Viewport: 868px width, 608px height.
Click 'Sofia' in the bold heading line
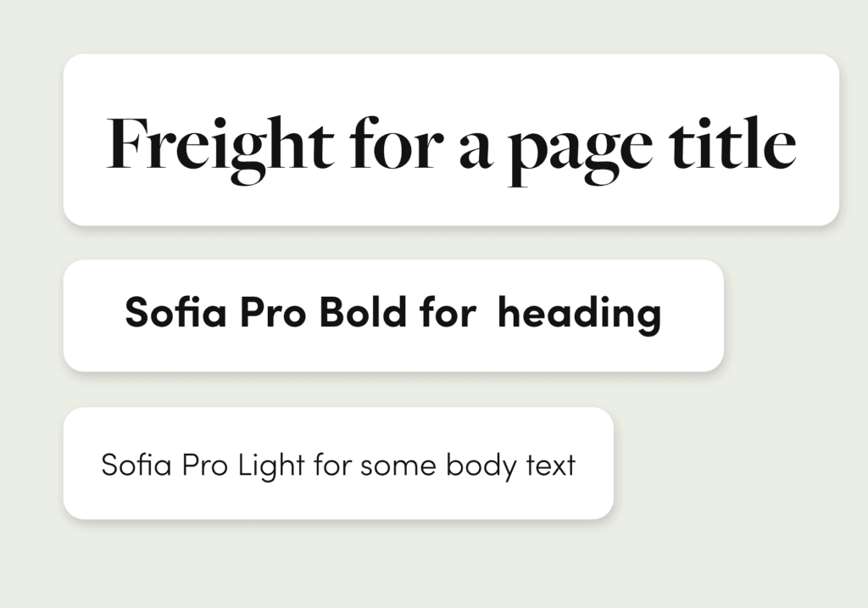click(x=176, y=311)
